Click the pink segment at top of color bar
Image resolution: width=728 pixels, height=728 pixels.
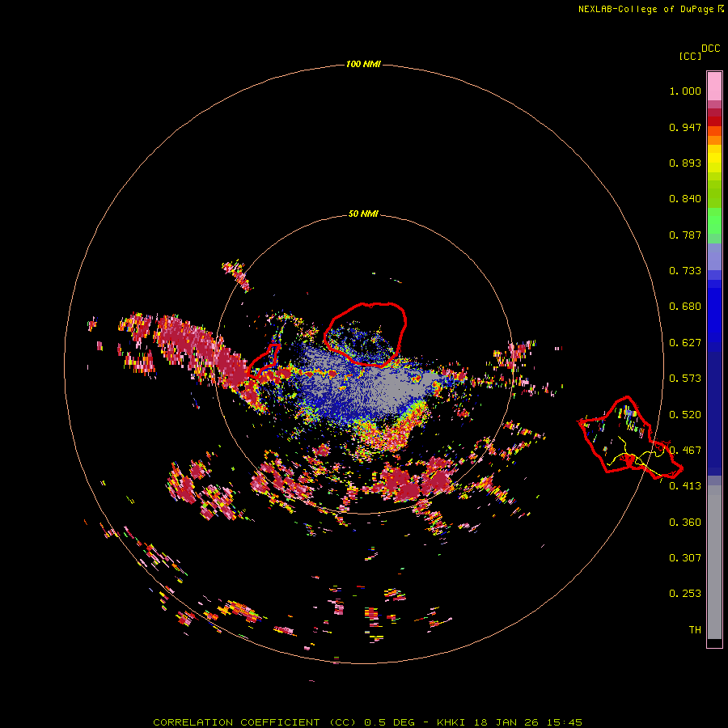(x=714, y=86)
